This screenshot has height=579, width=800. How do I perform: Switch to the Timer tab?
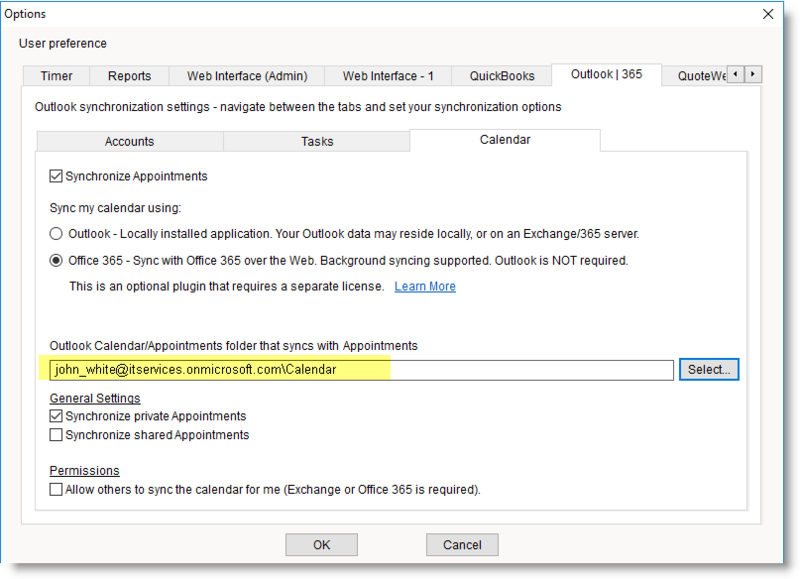click(x=55, y=74)
